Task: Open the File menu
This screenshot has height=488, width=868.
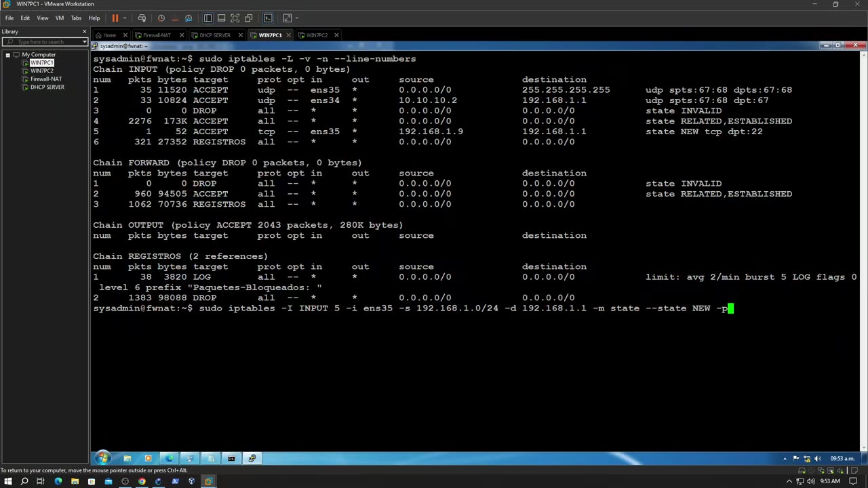Action: pyautogui.click(x=9, y=18)
